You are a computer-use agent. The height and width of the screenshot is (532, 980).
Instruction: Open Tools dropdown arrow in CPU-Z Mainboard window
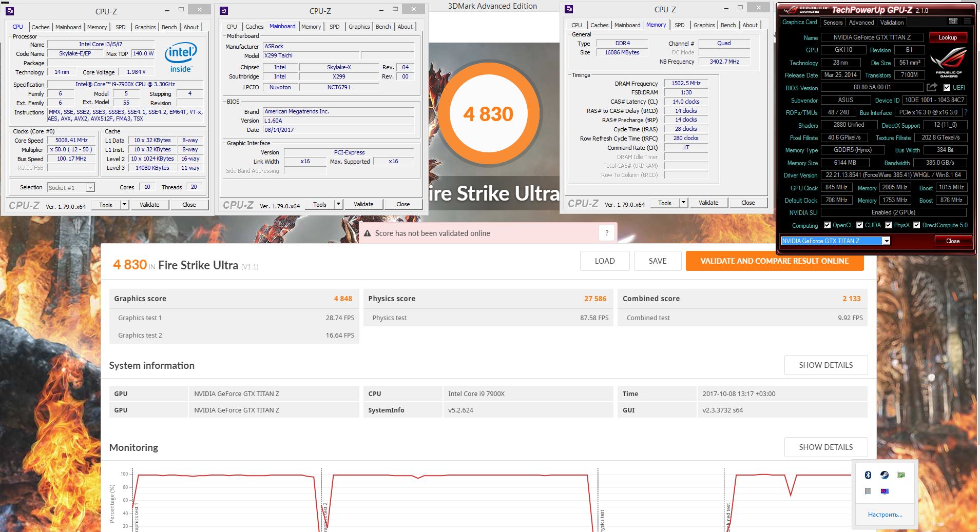338,204
